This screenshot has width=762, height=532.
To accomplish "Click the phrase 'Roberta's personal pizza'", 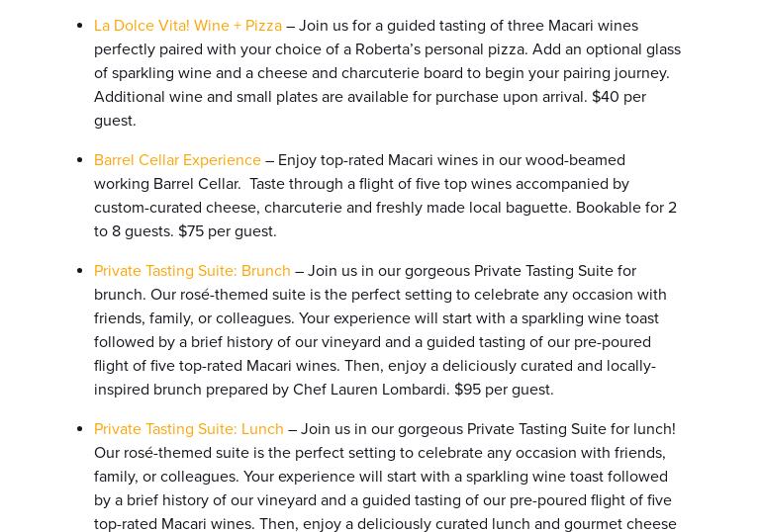I will coord(440,49).
